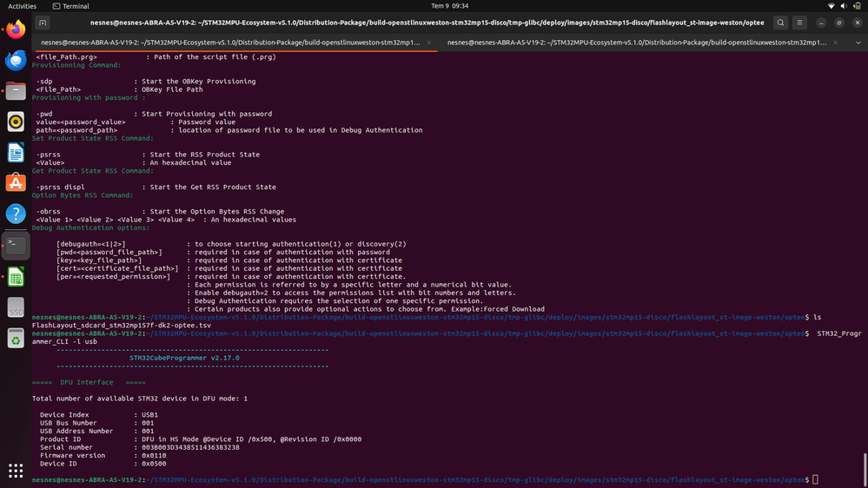Screen dimensions: 868x488
Task: Click the Firmware version 0x0110 value
Action: pos(154,455)
